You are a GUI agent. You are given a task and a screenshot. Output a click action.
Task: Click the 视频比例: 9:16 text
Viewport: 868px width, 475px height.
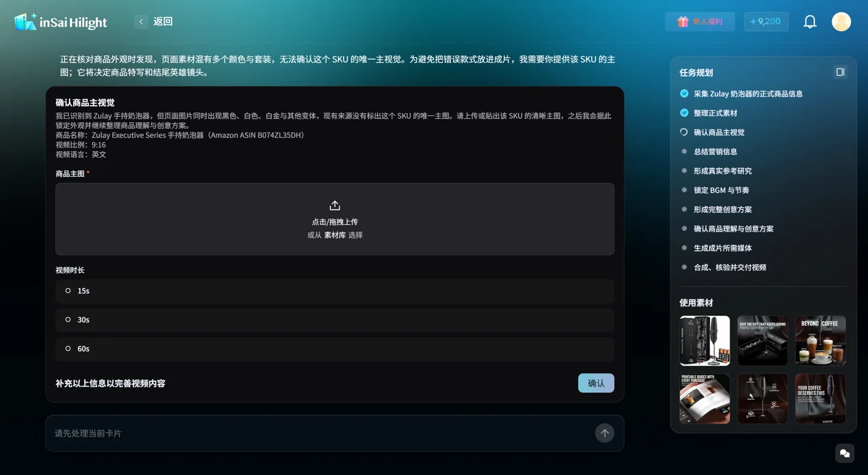tap(81, 145)
